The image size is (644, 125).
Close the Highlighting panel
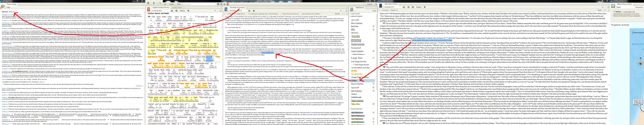pyautogui.click(x=376, y=8)
